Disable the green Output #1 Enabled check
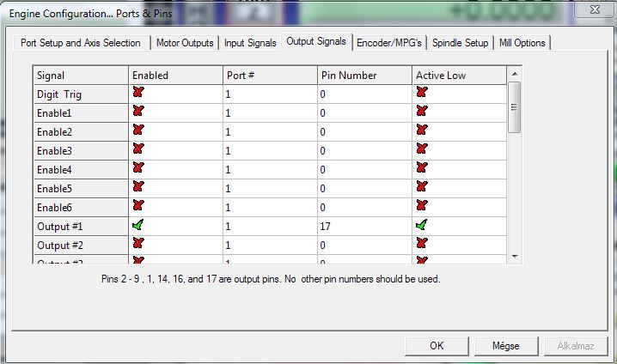Screen dimensions: 617x364 (x=138, y=226)
